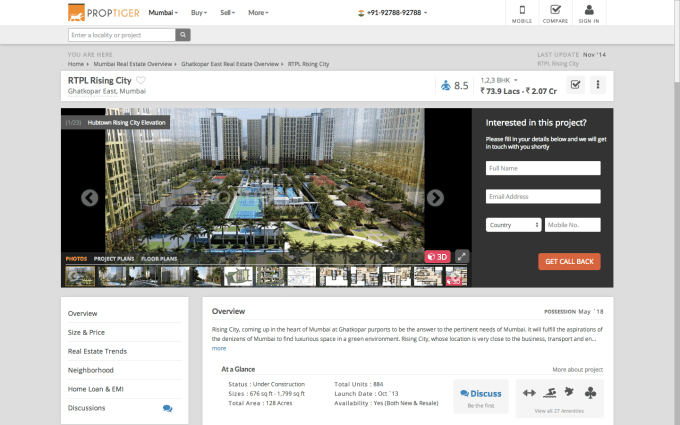Click the Discussions chat bubble icon

tap(167, 408)
